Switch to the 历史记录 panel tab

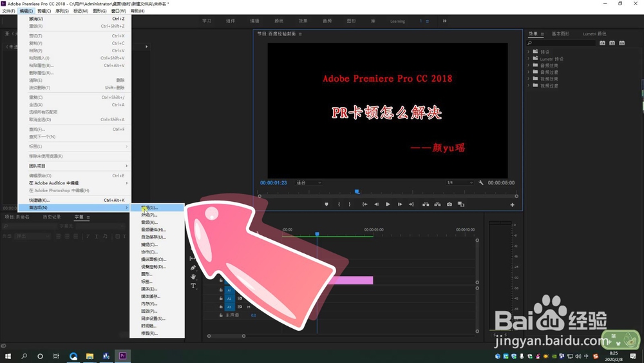click(52, 217)
